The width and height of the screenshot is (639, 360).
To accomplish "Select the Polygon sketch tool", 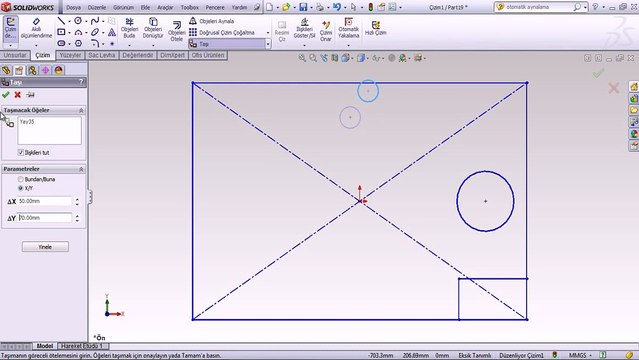I will click(x=78, y=43).
